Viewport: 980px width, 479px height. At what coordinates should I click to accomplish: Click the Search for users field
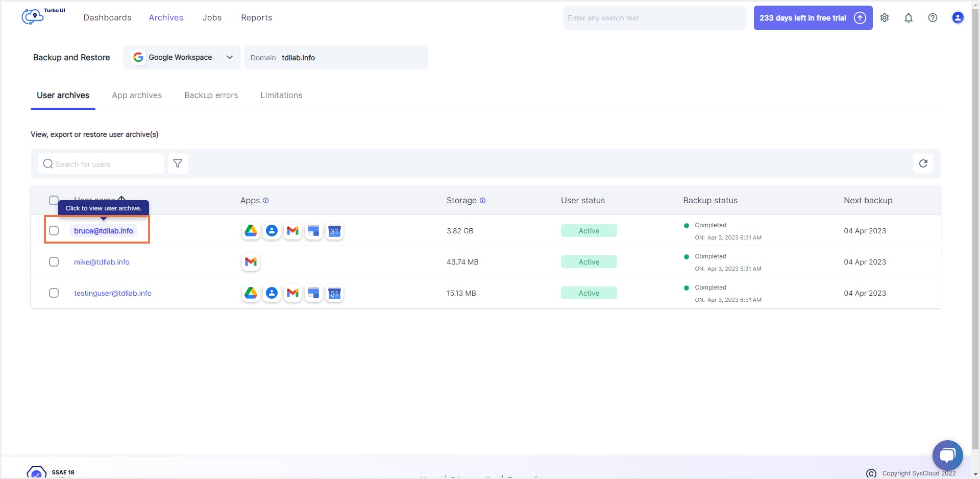tap(101, 163)
